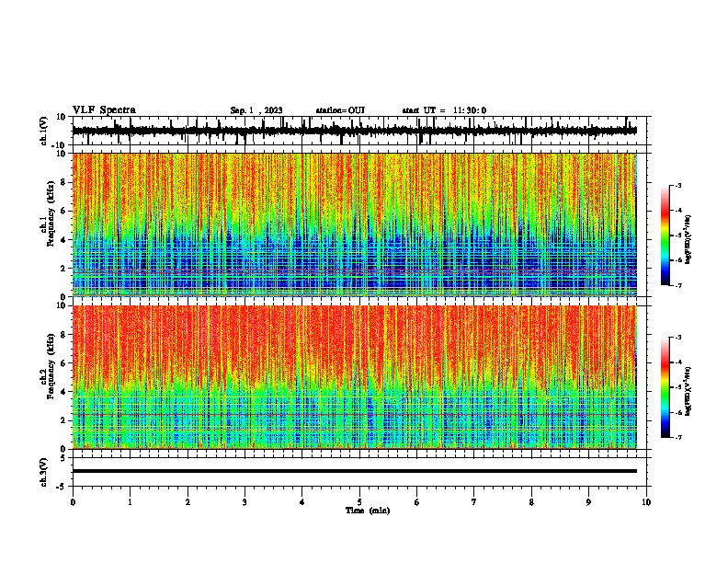Click time axis tick label '10'
Viewport: 728px width, 563px height.
point(646,502)
